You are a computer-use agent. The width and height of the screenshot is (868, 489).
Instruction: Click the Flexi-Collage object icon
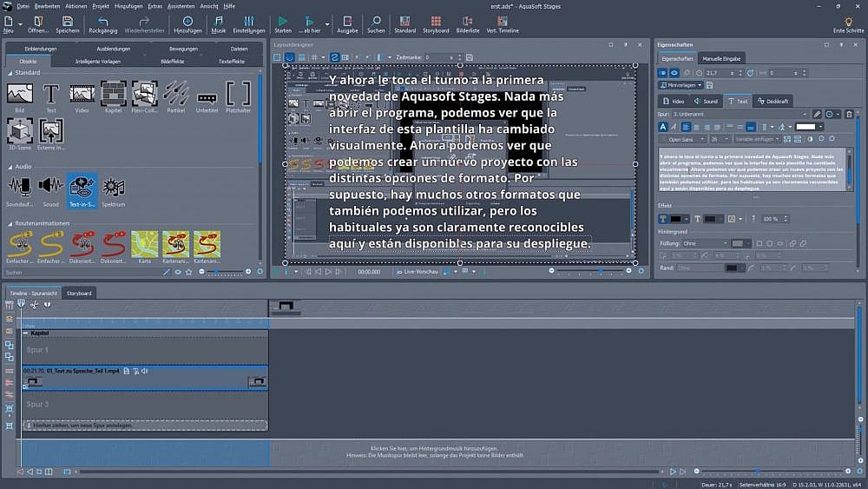[144, 93]
